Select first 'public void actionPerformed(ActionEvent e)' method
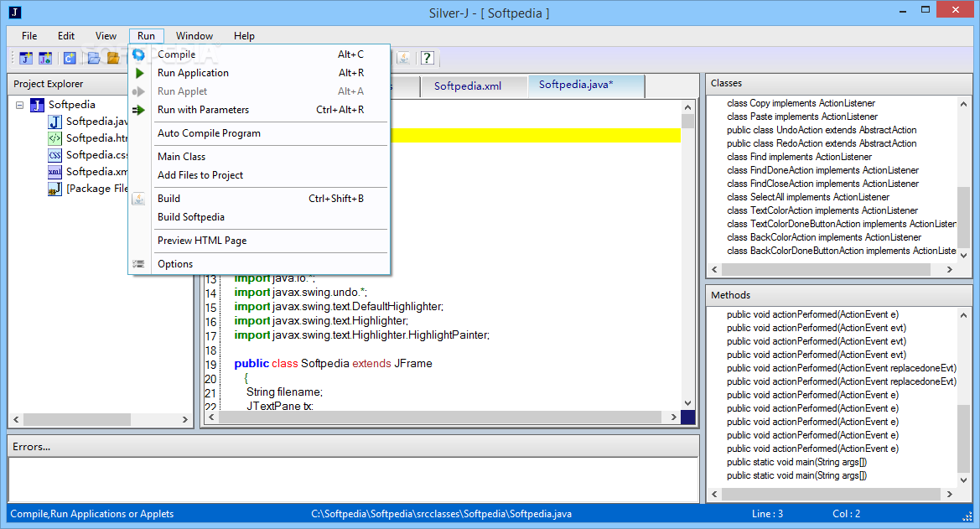Viewport: 980px width, 529px height. (812, 314)
